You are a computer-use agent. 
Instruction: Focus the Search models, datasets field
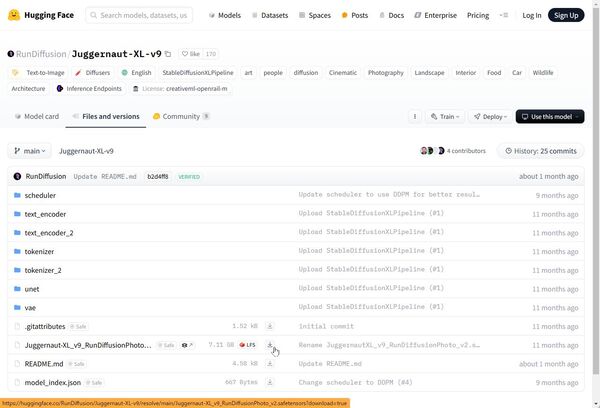point(139,15)
